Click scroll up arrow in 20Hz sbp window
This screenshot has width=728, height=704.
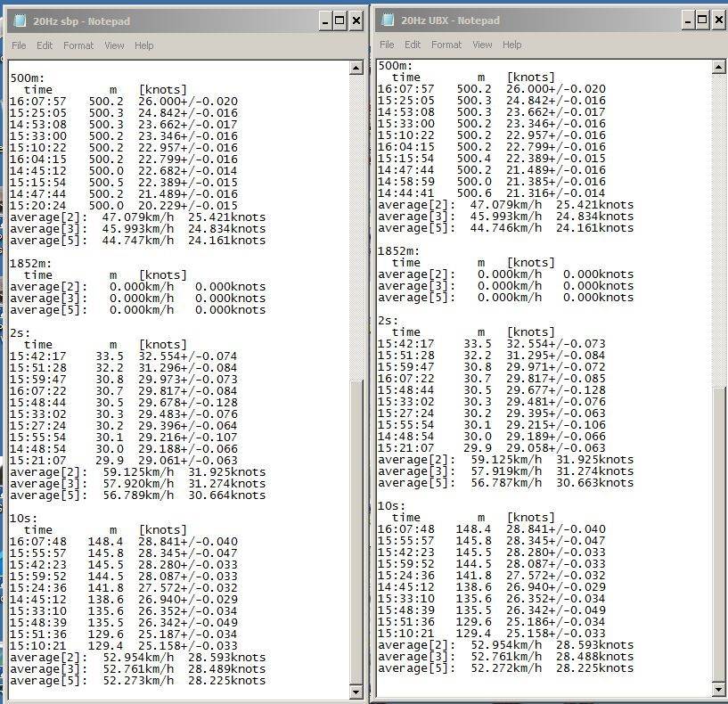(x=356, y=69)
